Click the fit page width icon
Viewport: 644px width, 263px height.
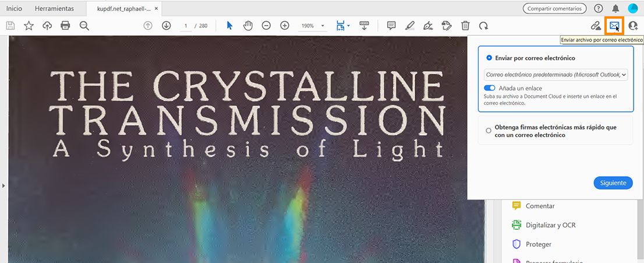[x=341, y=26]
